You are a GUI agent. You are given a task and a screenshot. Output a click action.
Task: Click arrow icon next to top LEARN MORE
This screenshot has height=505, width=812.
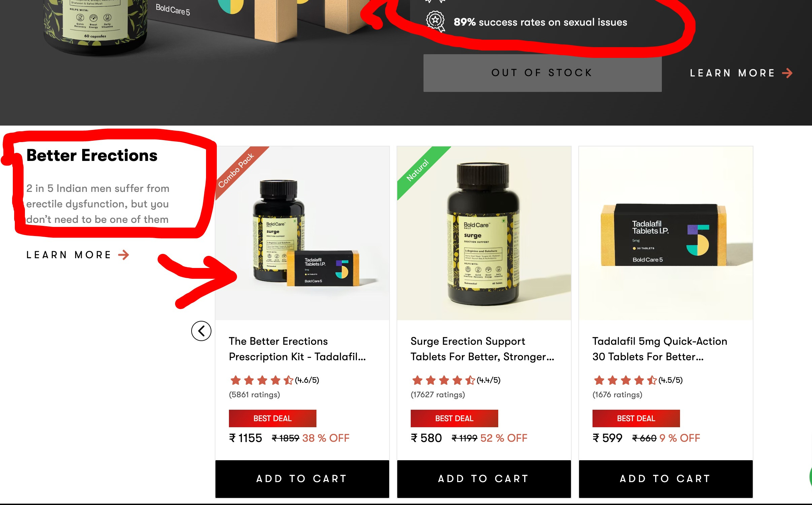tap(787, 73)
